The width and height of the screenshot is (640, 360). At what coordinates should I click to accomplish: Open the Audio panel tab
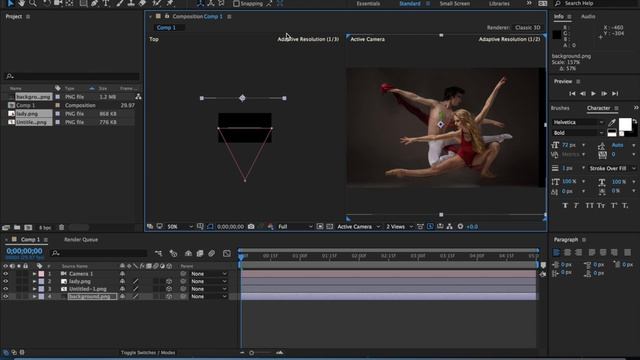coord(588,16)
